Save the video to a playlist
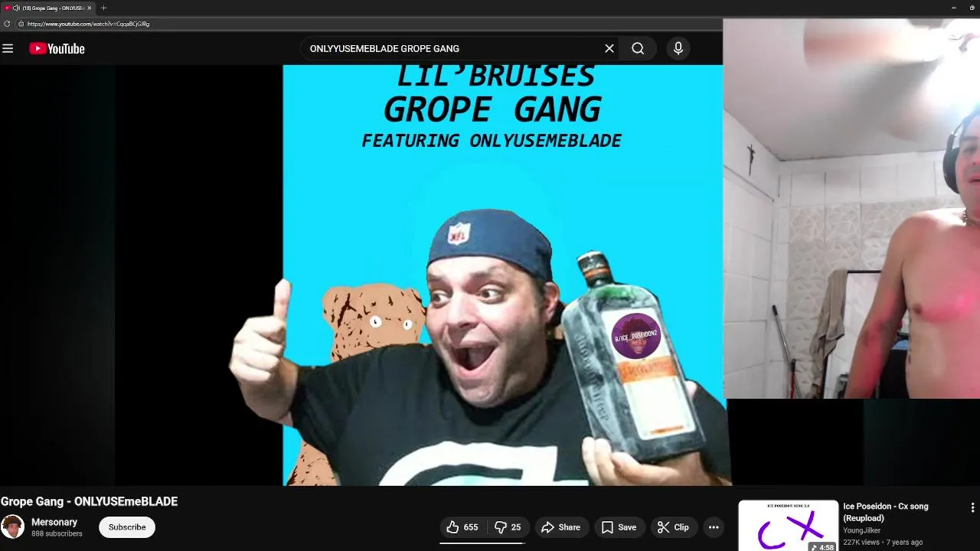This screenshot has width=980, height=551. point(619,527)
